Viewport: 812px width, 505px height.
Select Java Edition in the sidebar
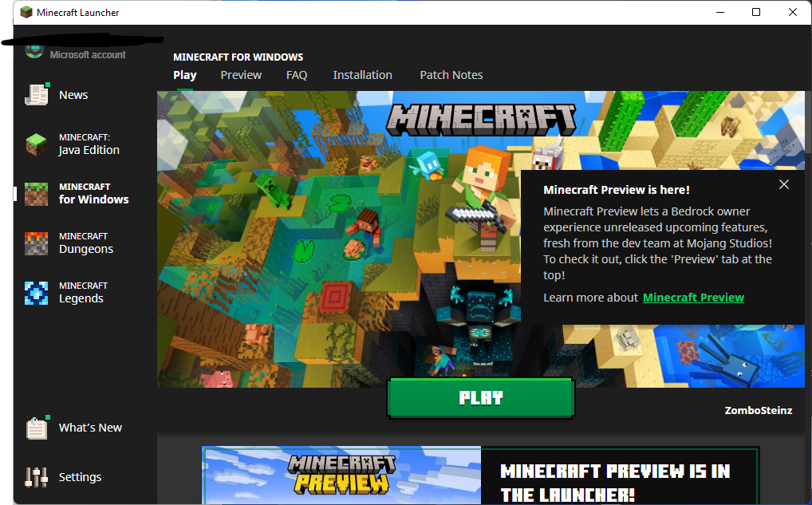tap(89, 144)
